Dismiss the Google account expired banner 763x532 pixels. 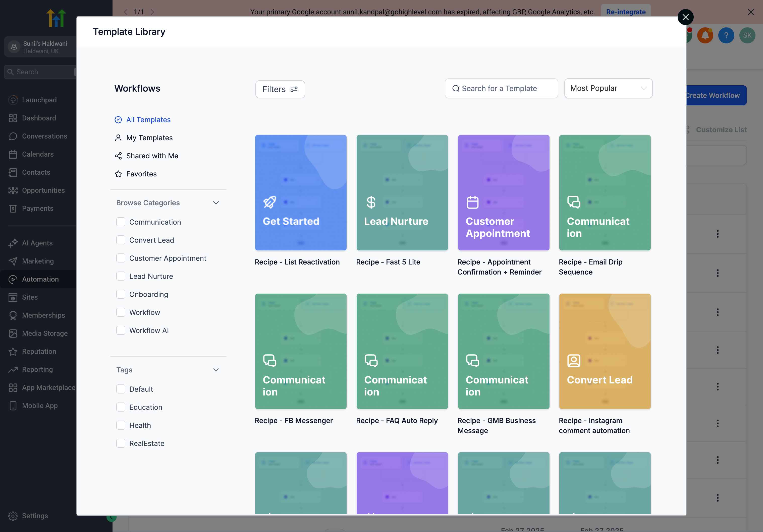pyautogui.click(x=751, y=12)
